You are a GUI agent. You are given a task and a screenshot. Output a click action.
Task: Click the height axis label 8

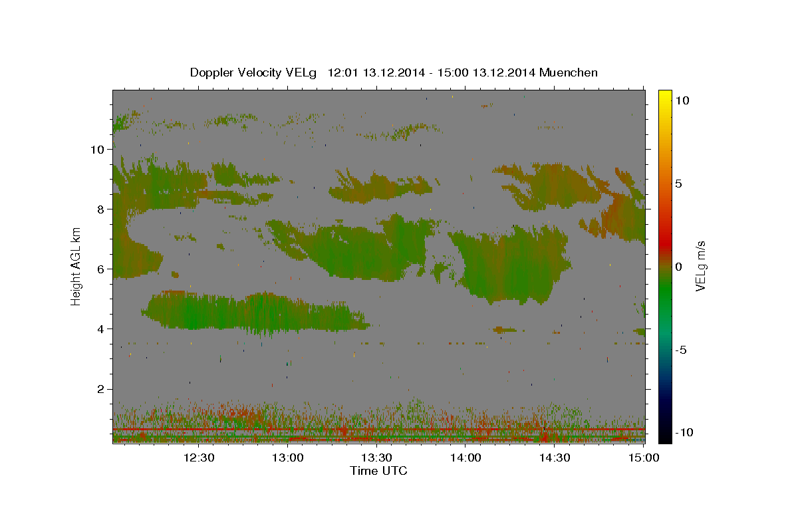pos(100,209)
